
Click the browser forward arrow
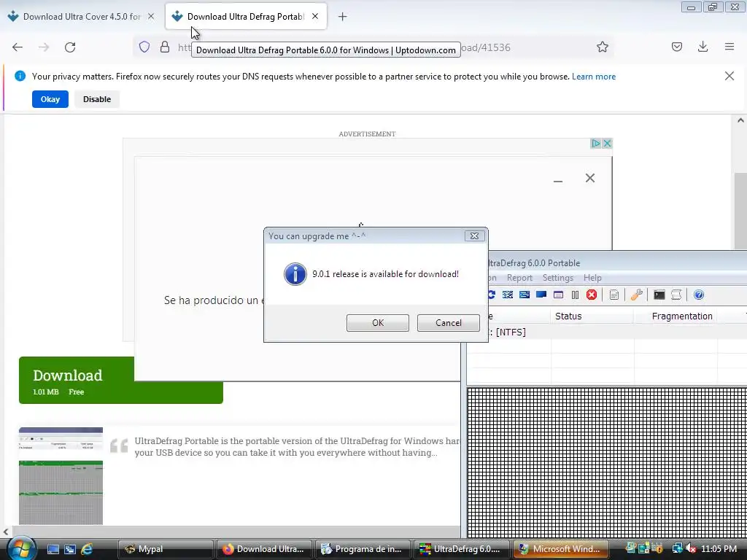pos(44,47)
